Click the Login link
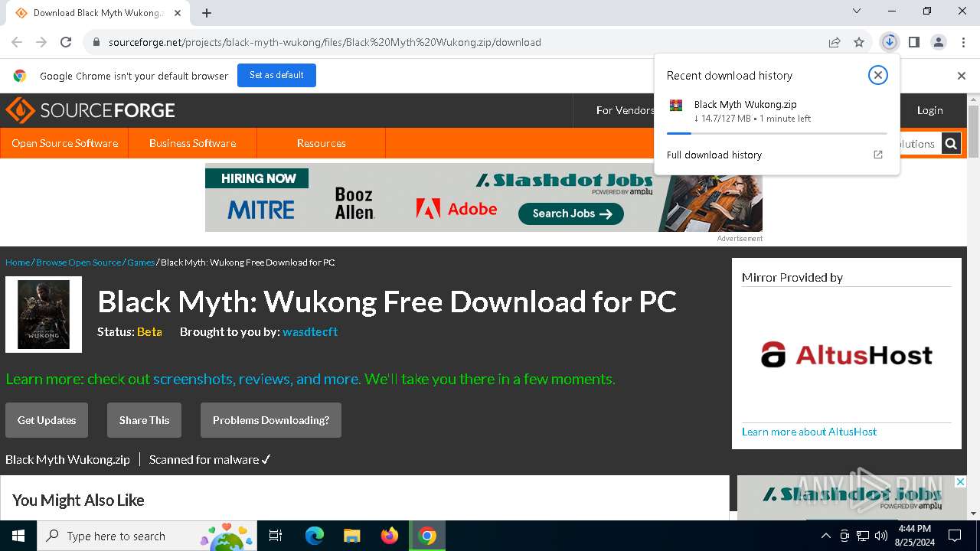 [x=930, y=110]
